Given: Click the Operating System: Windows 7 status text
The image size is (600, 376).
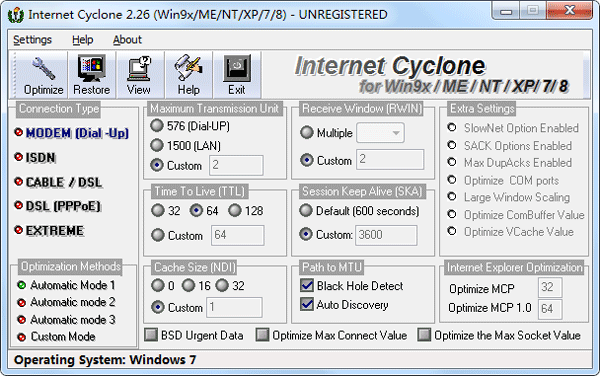Looking at the screenshot, I should (x=105, y=360).
